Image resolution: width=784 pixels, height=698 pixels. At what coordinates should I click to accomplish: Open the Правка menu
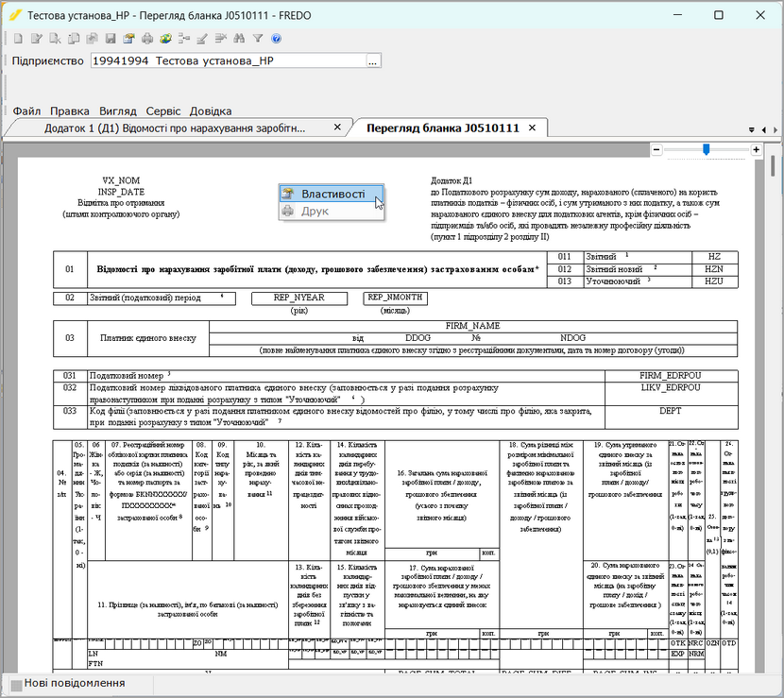pos(70,111)
